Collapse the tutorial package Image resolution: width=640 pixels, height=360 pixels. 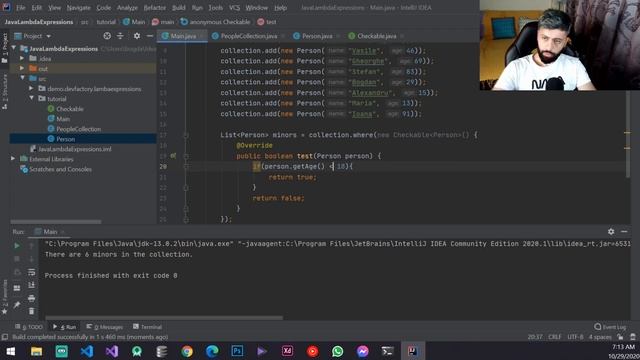click(x=31, y=98)
